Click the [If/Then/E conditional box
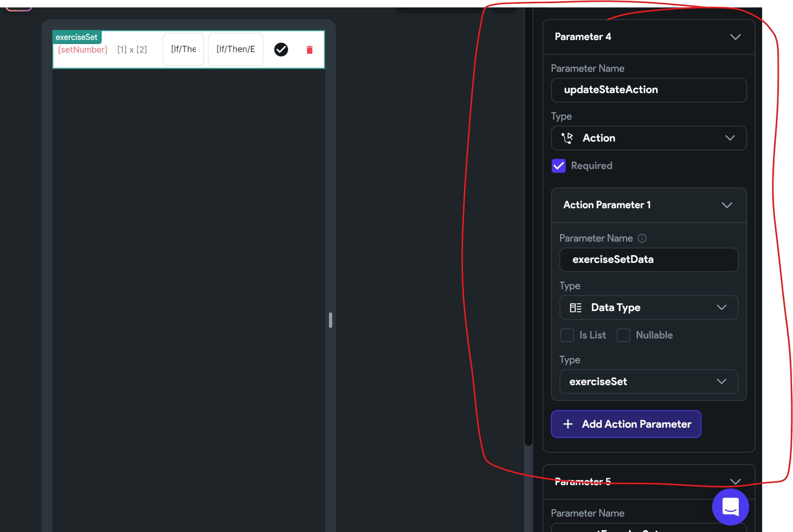793x532 pixels. [x=236, y=50]
